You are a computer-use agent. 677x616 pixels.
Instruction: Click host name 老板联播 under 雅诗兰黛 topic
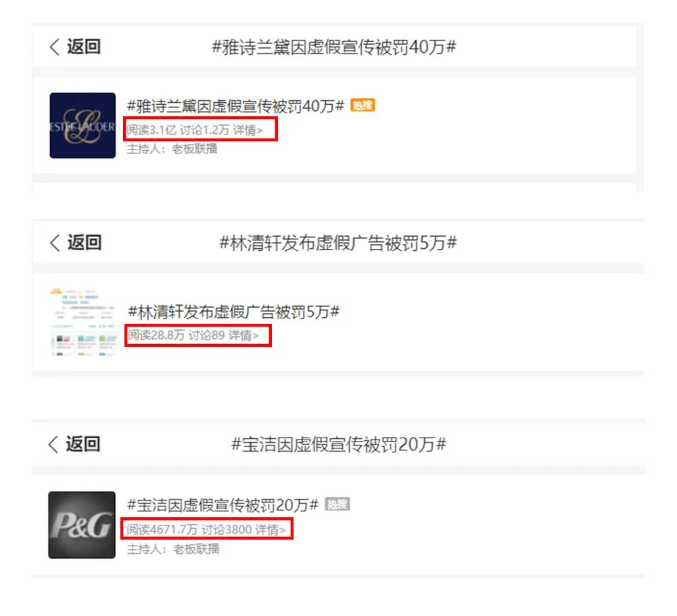point(195,149)
